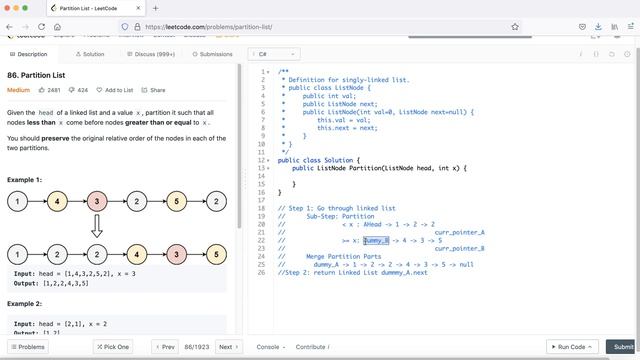
Task: Go to the Next problem
Action: tap(229, 347)
